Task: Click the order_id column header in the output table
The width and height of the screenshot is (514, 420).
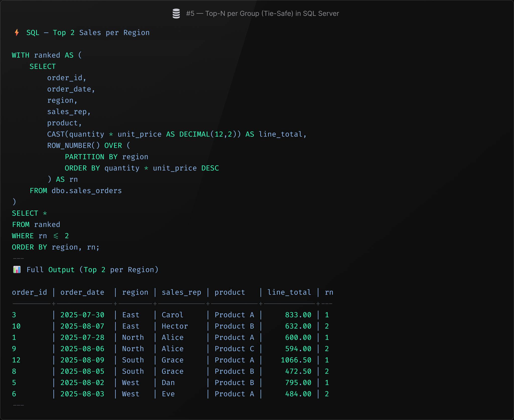Action: point(29,292)
